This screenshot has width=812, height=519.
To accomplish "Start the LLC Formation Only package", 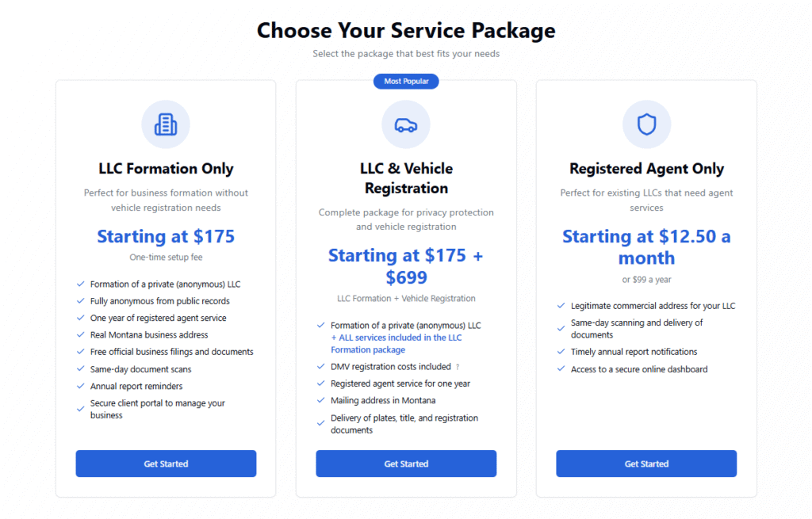I will (166, 464).
